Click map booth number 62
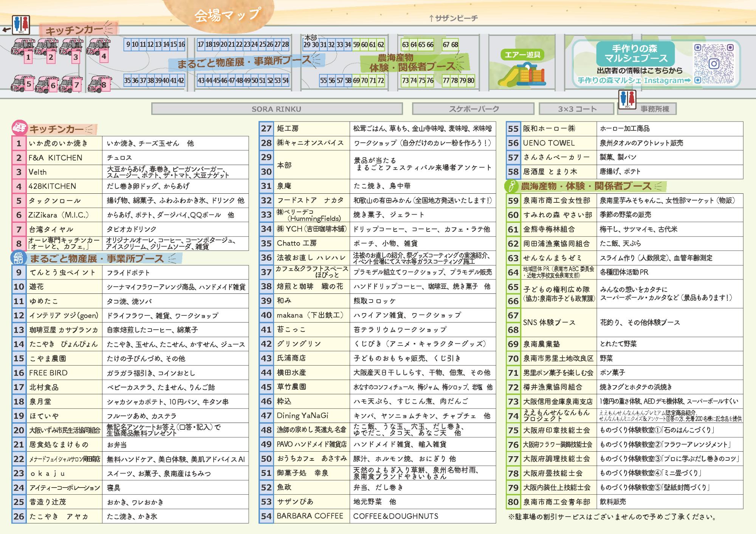This screenshot has height=534, width=756. [x=381, y=45]
